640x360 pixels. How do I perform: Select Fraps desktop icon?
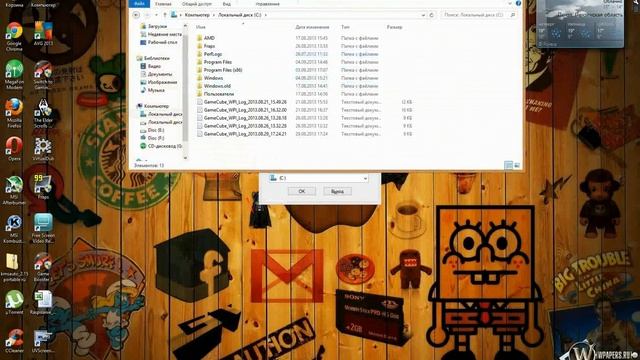43,187
